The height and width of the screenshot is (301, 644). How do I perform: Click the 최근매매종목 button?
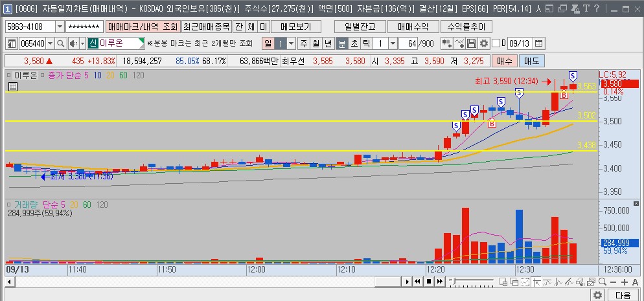coord(207,27)
